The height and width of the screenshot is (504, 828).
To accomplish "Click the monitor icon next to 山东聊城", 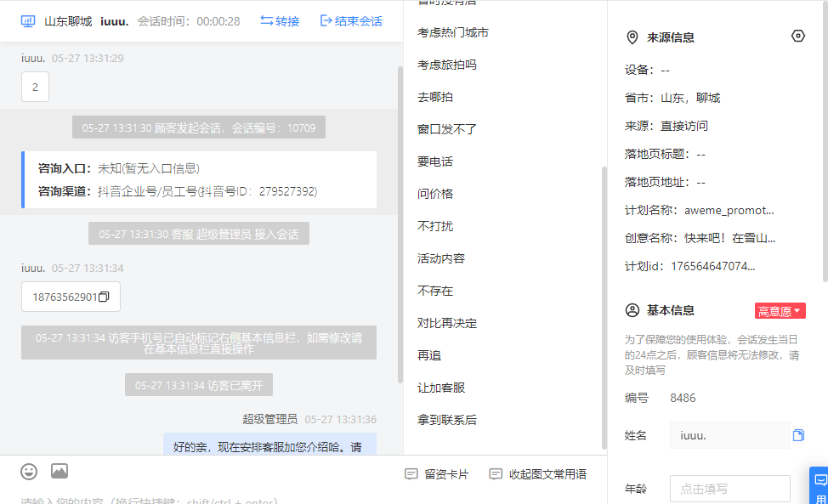I will pos(28,21).
